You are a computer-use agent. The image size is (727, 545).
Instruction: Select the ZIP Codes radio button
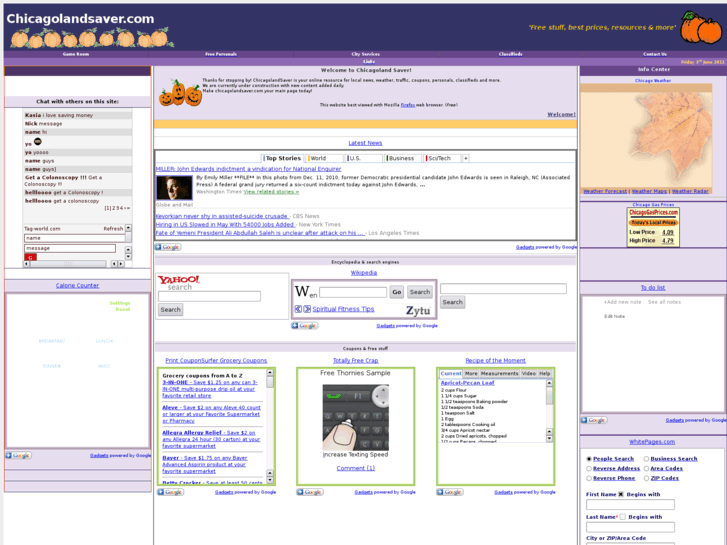pos(646,478)
